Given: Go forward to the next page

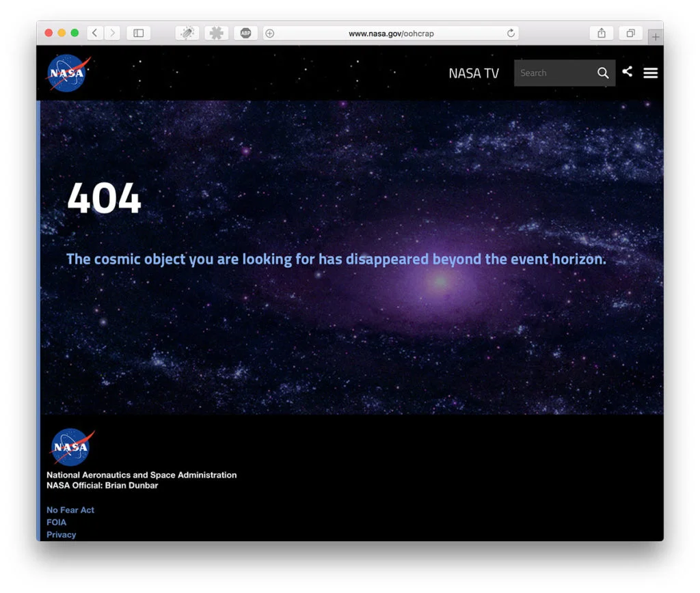Looking at the screenshot, I should (112, 33).
